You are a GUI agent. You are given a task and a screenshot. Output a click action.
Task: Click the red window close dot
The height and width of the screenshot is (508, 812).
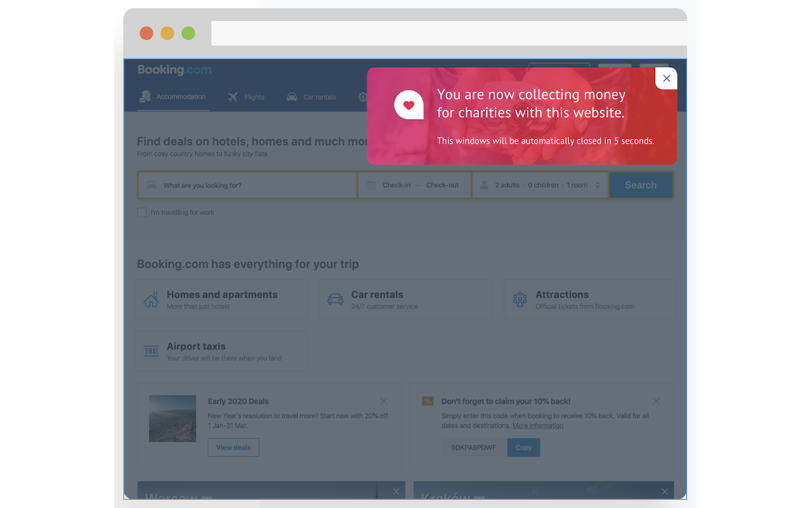(147, 33)
